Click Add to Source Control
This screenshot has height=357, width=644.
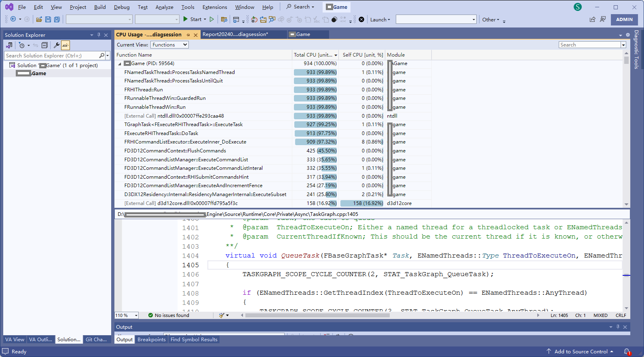click(x=581, y=351)
